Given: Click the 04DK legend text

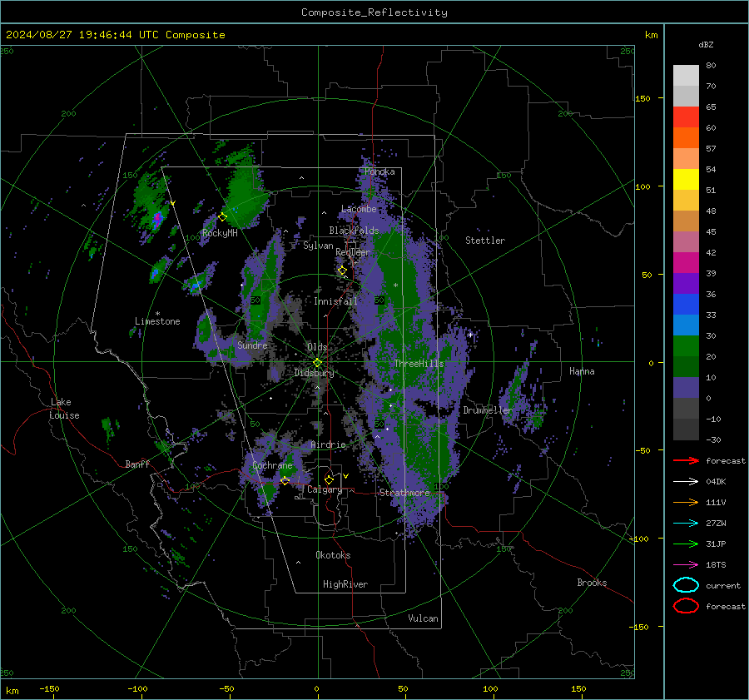Looking at the screenshot, I should coord(716,482).
